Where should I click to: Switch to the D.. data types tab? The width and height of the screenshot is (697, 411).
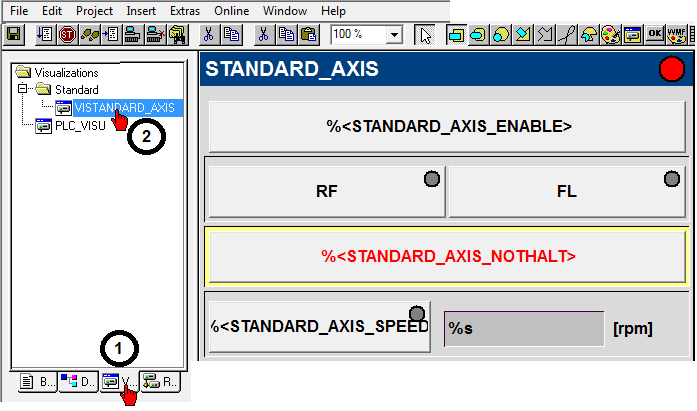[78, 382]
